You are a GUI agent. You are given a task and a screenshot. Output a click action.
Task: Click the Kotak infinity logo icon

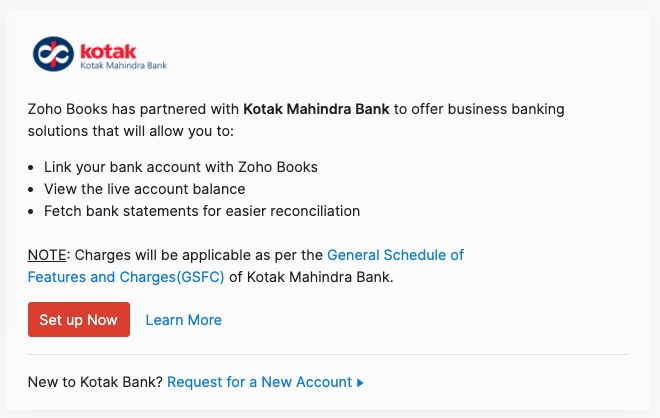(54, 56)
